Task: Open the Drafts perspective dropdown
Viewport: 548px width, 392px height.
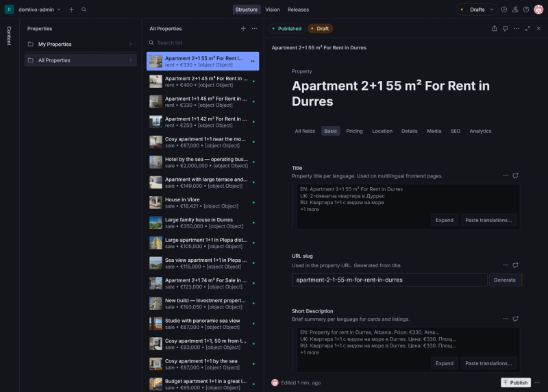Action: tap(477, 10)
